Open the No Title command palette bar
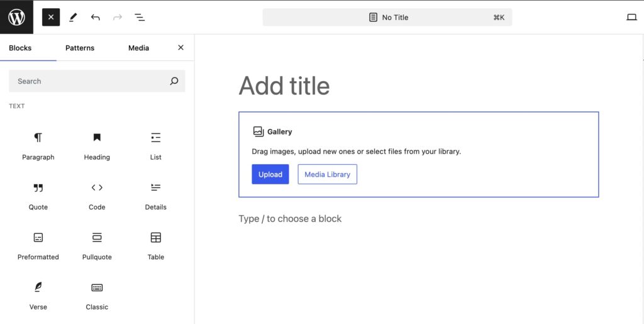The width and height of the screenshot is (644, 324). pyautogui.click(x=387, y=17)
